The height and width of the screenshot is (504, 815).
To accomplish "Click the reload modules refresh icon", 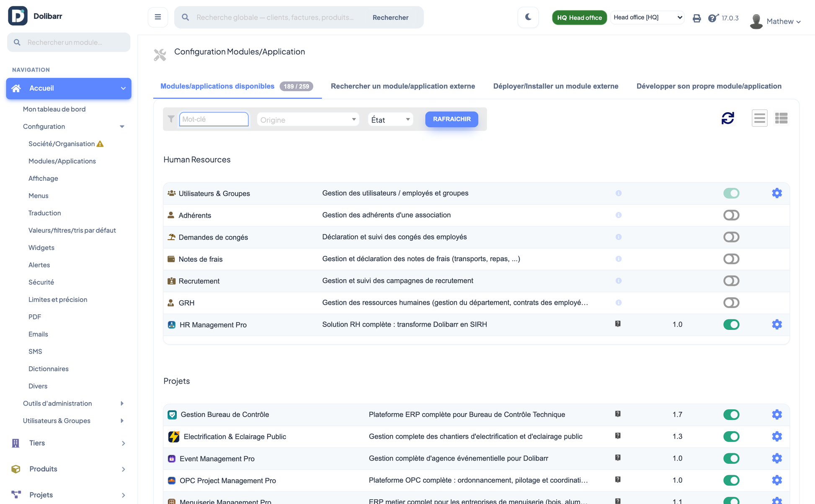I will (728, 118).
